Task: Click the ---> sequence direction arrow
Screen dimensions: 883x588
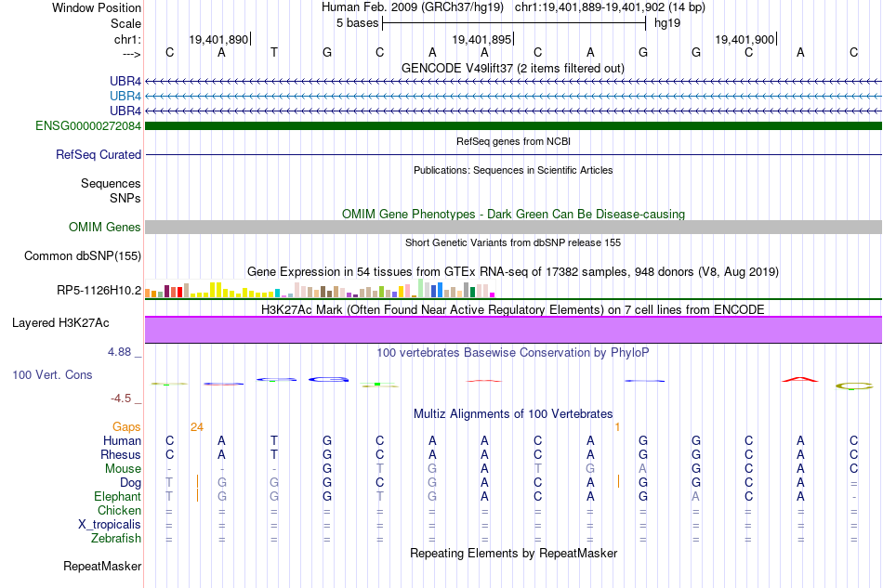Action: [x=131, y=54]
